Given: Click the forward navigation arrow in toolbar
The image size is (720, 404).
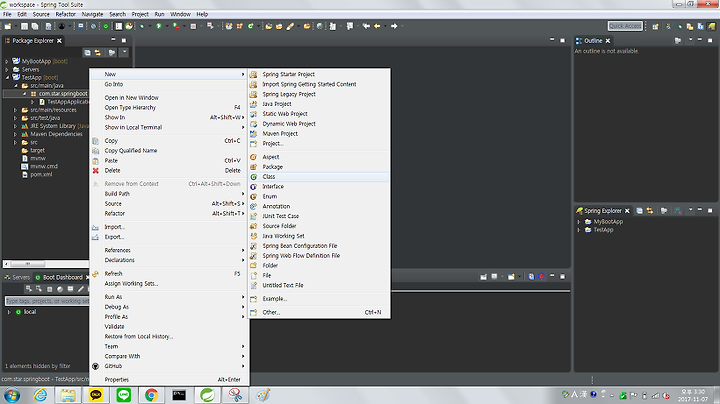Looking at the screenshot, I should point(394,26).
